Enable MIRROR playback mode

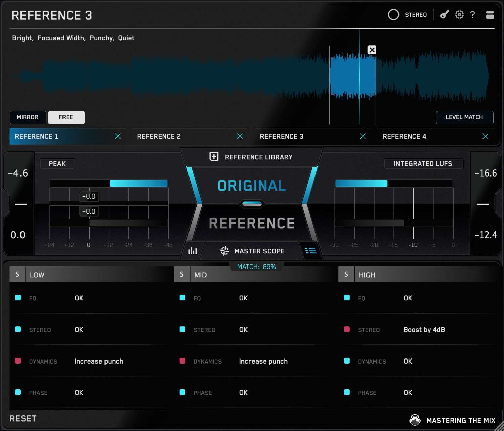[28, 117]
